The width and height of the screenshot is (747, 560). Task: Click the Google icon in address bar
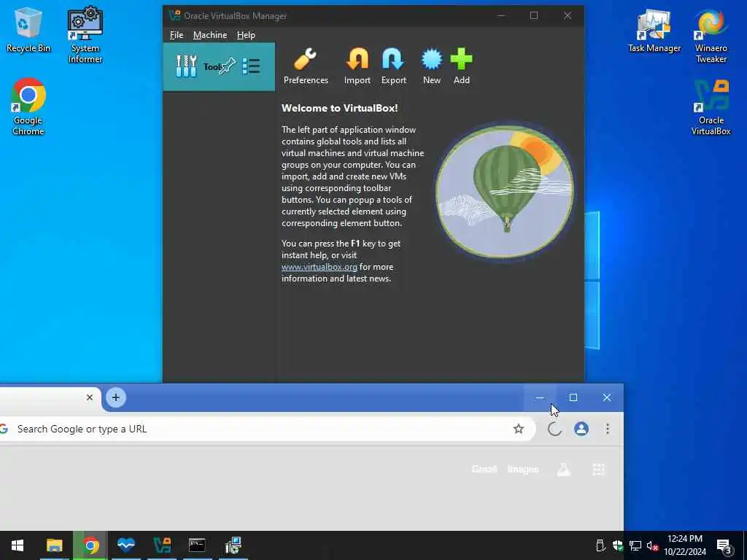[4, 429]
